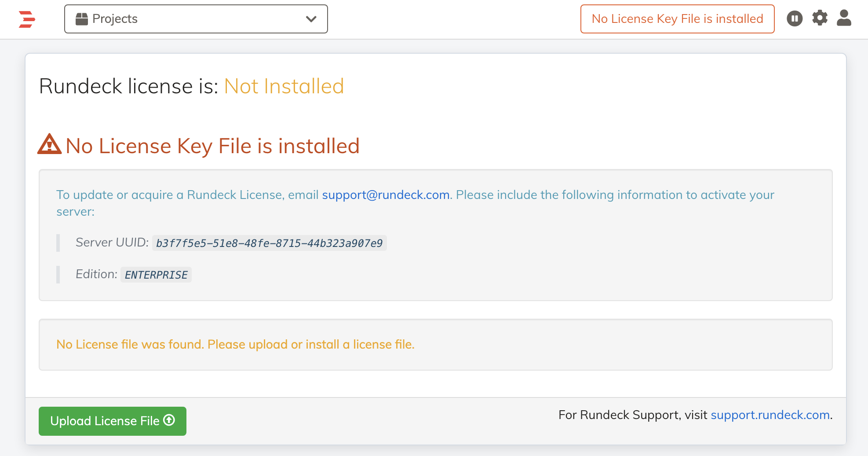Visit the support.rundeck.com link
This screenshot has height=456, width=868.
[770, 415]
